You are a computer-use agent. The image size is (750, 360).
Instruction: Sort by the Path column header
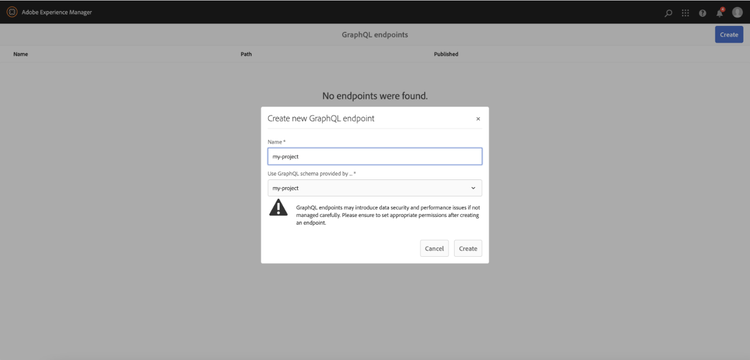(x=246, y=54)
